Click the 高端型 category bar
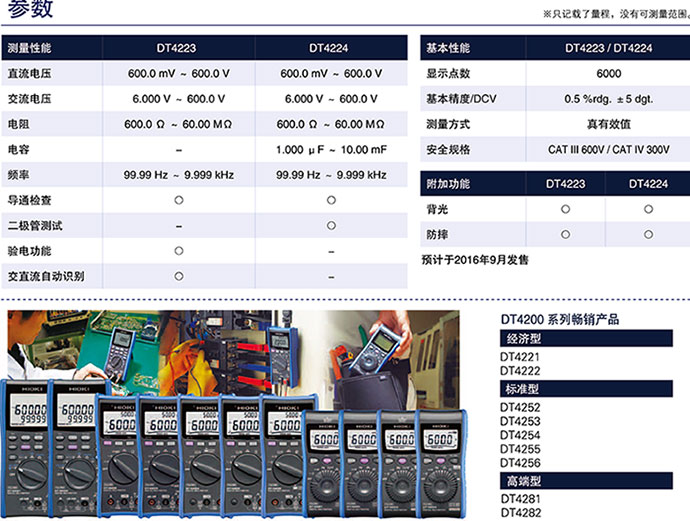Screen dimensions: 690x521 (586, 481)
